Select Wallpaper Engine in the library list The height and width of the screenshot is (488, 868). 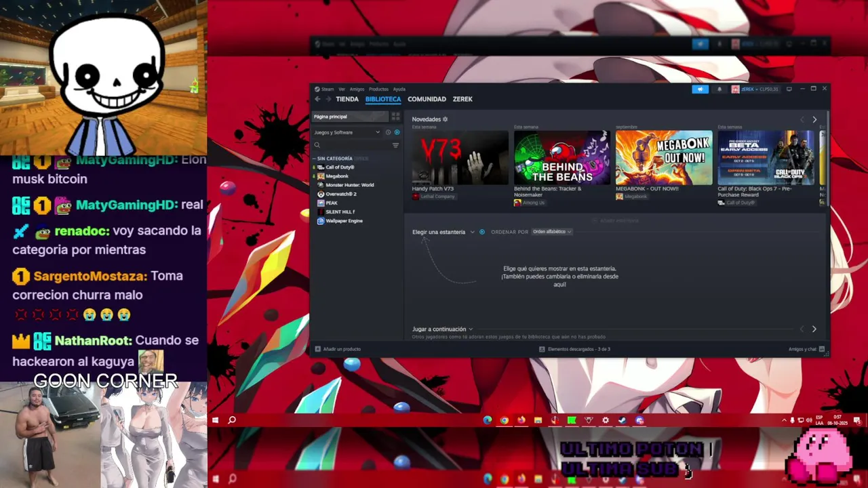pos(344,221)
